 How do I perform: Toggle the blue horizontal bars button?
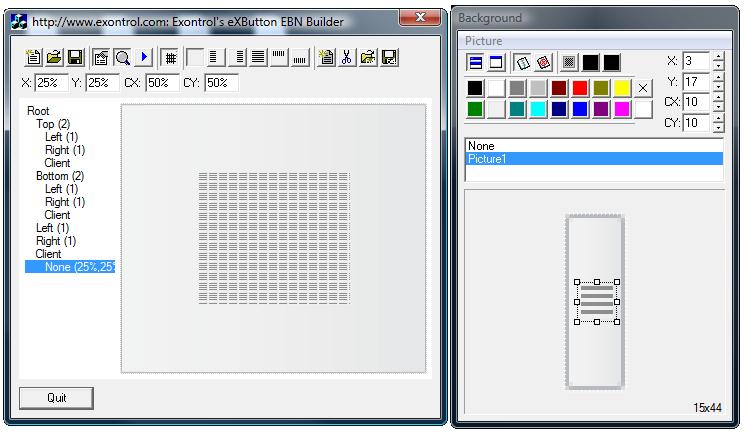[476, 63]
